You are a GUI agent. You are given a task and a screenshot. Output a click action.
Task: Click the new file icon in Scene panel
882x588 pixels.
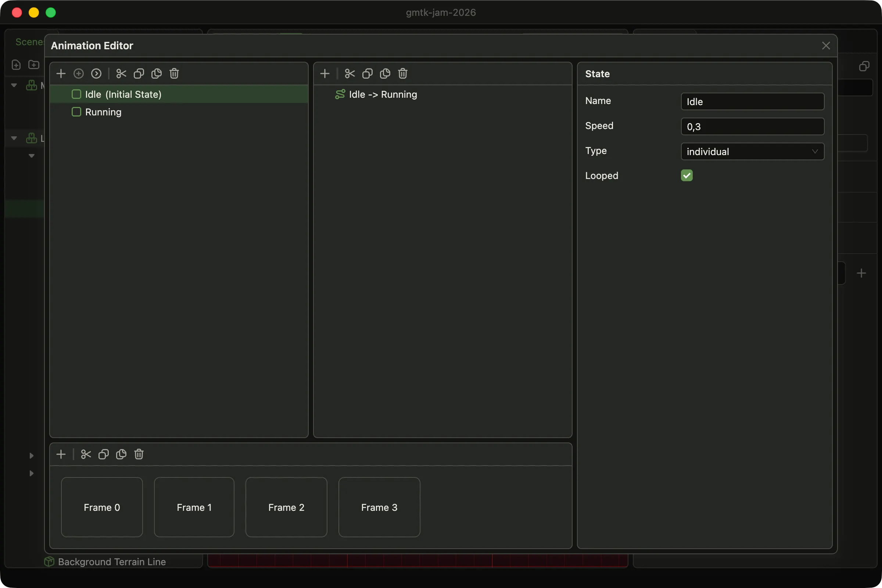pos(16,65)
